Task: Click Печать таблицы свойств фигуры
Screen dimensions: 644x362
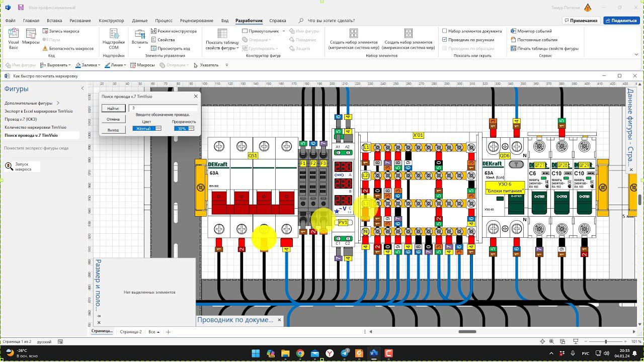Action: coord(544,48)
